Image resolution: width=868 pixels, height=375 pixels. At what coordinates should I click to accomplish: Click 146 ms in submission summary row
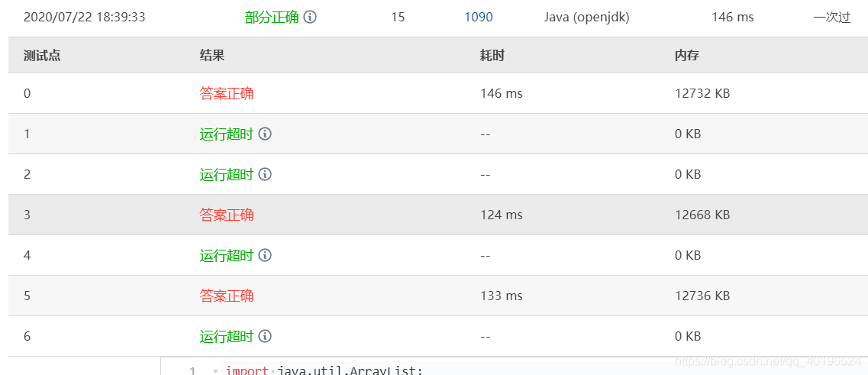[733, 17]
